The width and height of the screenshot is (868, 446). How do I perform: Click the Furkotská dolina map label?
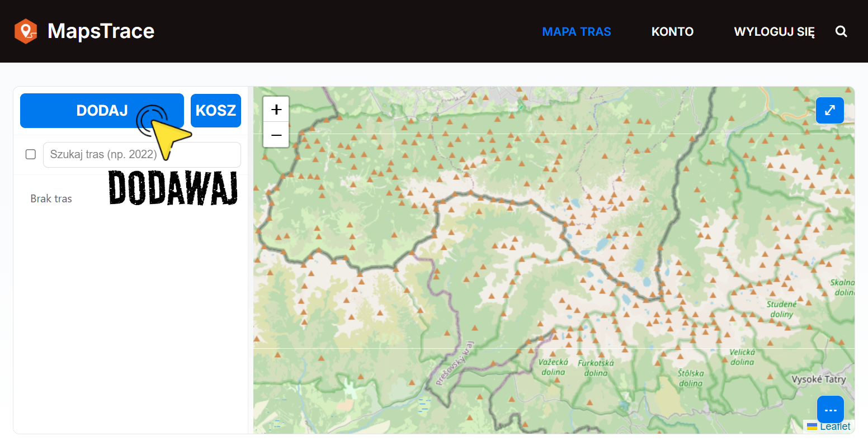(596, 368)
